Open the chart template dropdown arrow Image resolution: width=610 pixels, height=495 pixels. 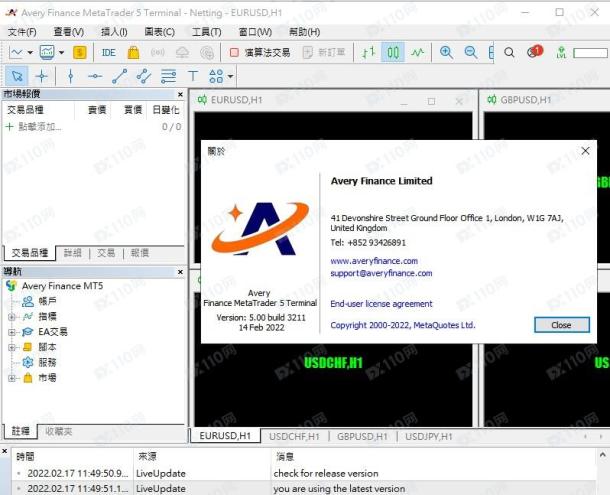point(61,52)
